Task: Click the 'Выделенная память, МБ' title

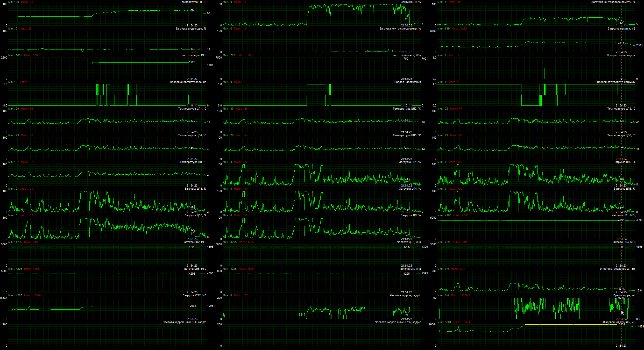Action: [x=619, y=322]
